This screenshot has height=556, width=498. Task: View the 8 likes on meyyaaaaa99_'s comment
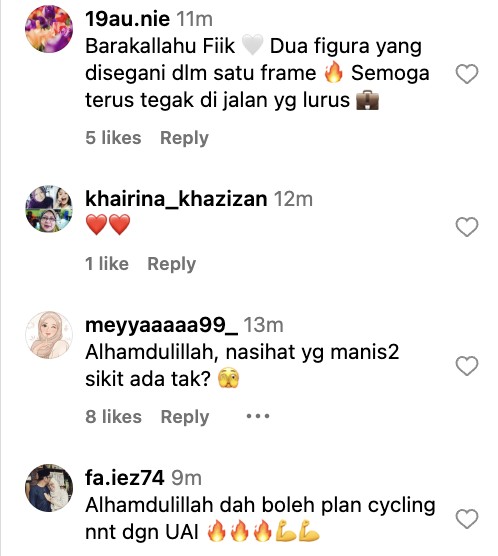point(114,417)
